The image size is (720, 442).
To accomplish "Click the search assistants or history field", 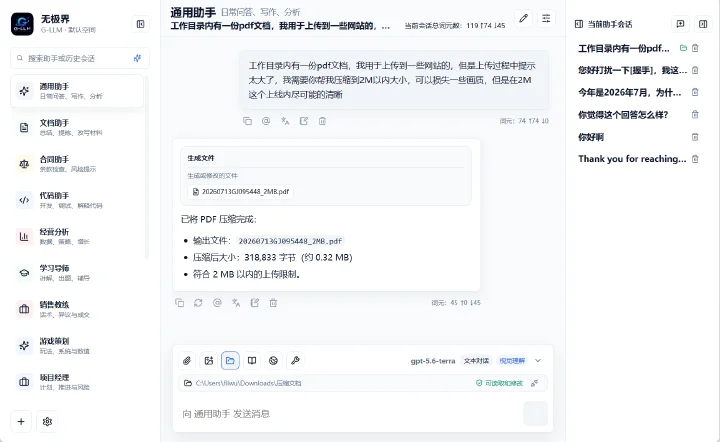I will [x=80, y=58].
